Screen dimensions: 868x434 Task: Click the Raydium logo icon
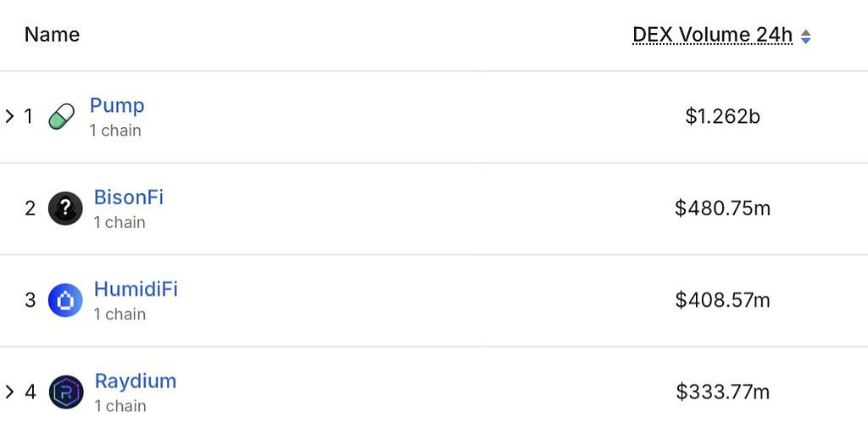click(x=66, y=392)
